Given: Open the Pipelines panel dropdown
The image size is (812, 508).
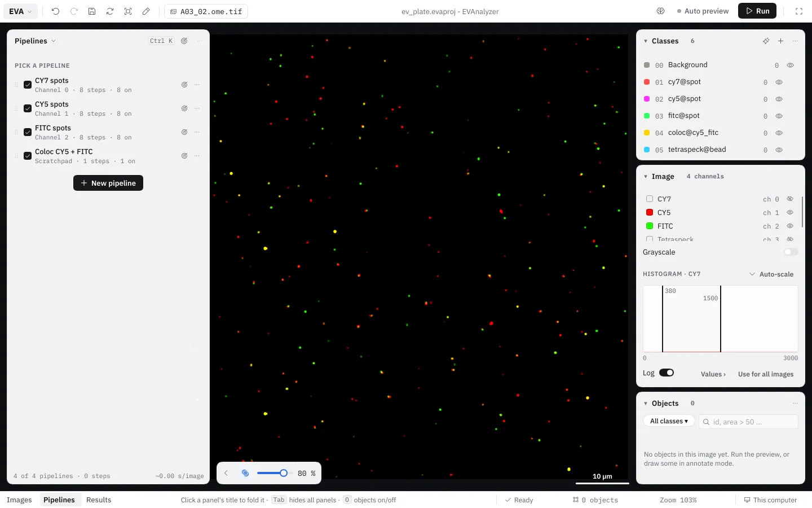Looking at the screenshot, I should pyautogui.click(x=36, y=41).
